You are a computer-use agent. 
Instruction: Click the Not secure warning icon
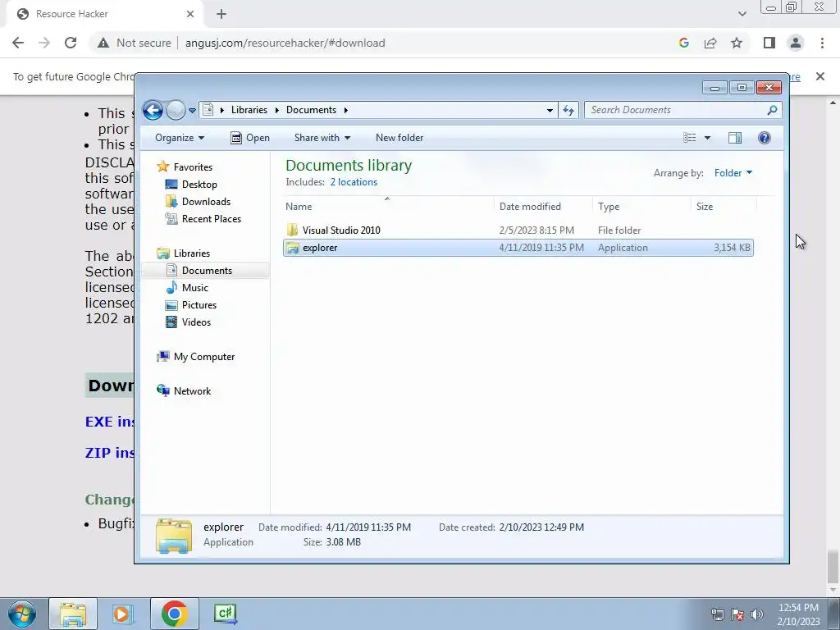click(x=103, y=43)
